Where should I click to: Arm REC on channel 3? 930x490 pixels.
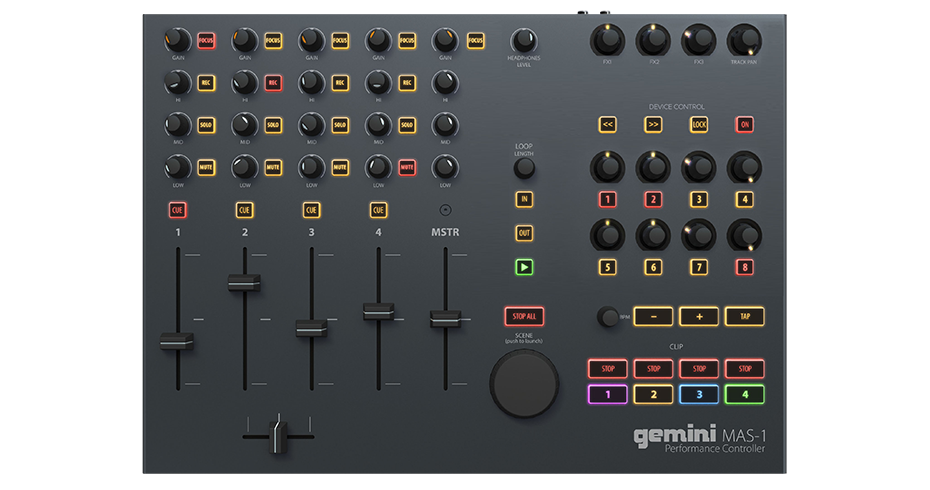340,83
